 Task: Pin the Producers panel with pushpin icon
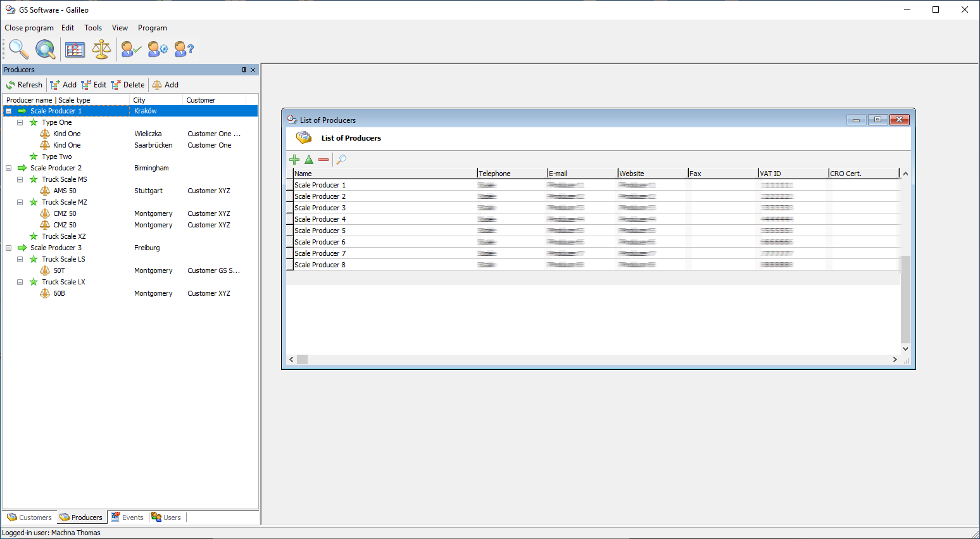click(x=244, y=70)
